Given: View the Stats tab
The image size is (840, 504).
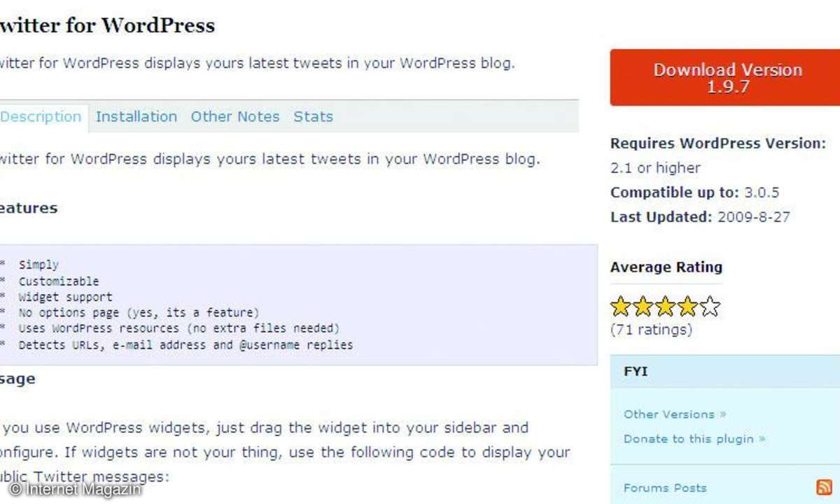Looking at the screenshot, I should pos(313,117).
